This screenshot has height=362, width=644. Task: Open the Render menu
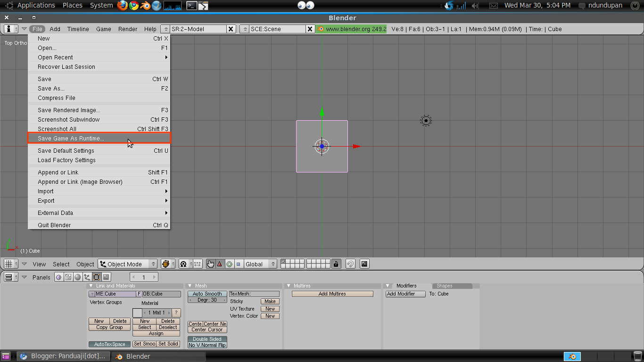tap(128, 29)
